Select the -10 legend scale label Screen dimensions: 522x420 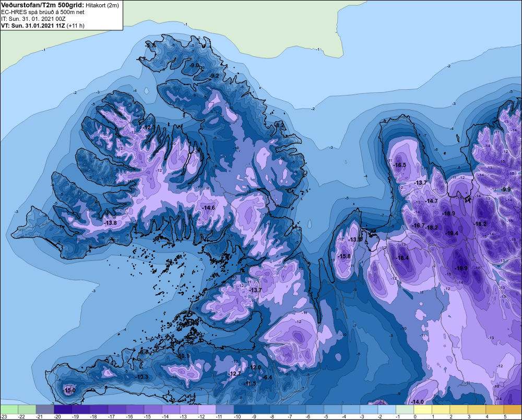[x=237, y=417]
